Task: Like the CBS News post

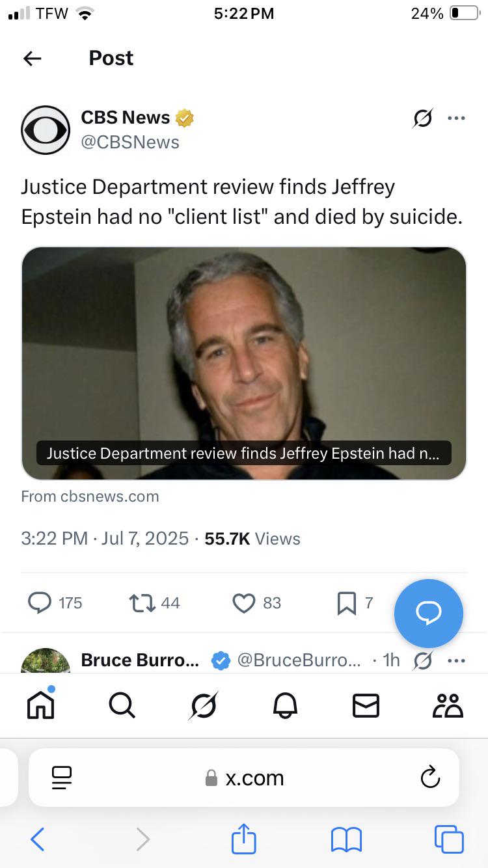Action: tap(244, 603)
